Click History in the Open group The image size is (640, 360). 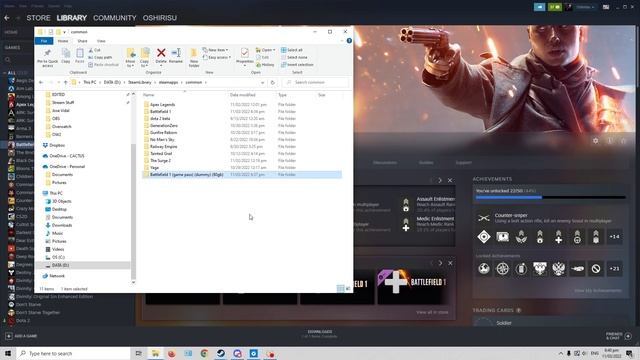tap(265, 64)
